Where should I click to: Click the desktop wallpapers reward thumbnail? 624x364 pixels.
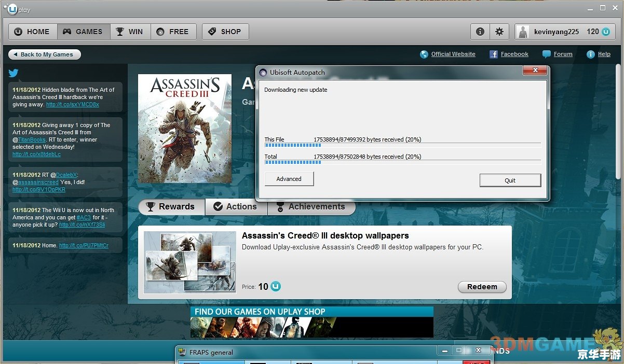pos(189,262)
